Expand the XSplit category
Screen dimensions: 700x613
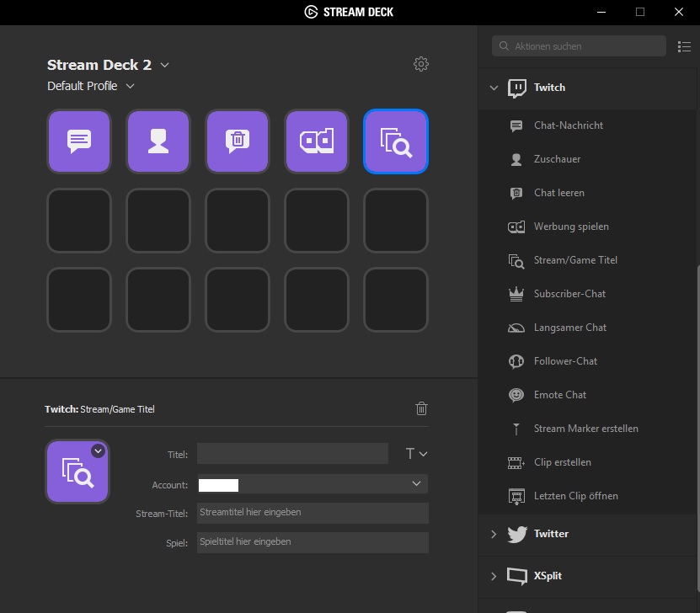coord(494,576)
